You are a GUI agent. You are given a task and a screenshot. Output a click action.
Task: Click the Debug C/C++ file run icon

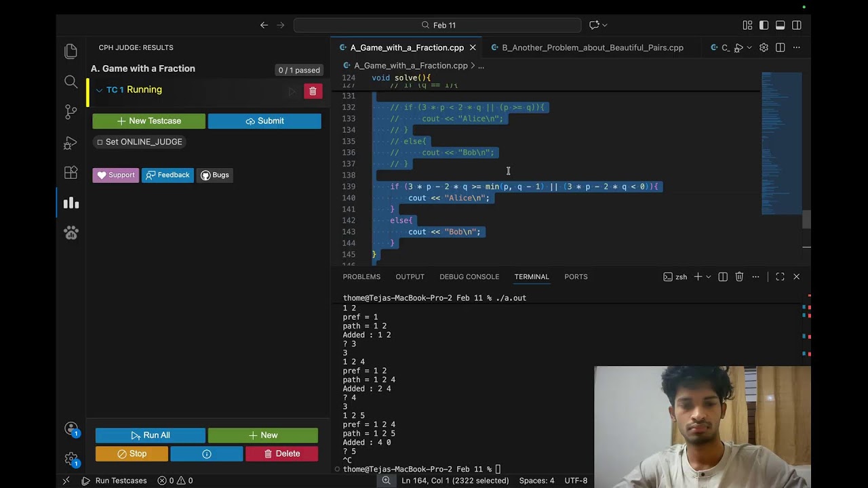point(739,47)
